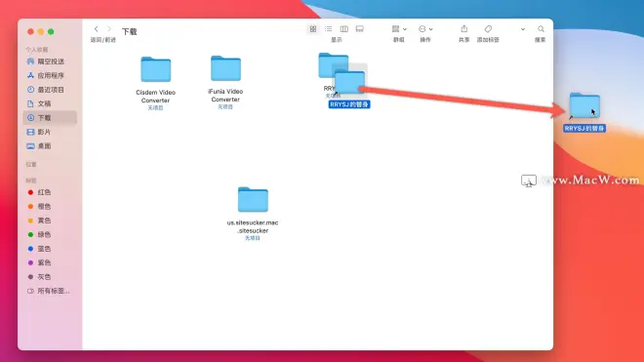Open 应用程序 Applications in sidebar
Image resolution: width=644 pixels, height=362 pixels.
[50, 75]
